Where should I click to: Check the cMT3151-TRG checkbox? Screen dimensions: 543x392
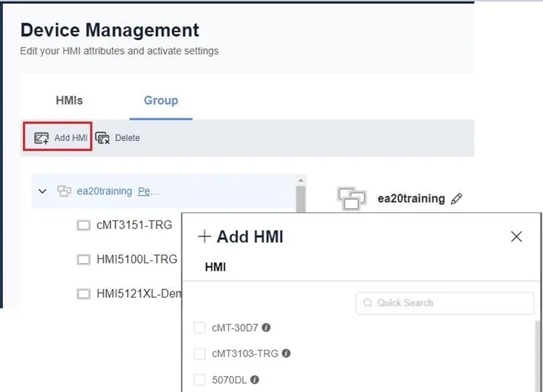click(84, 225)
